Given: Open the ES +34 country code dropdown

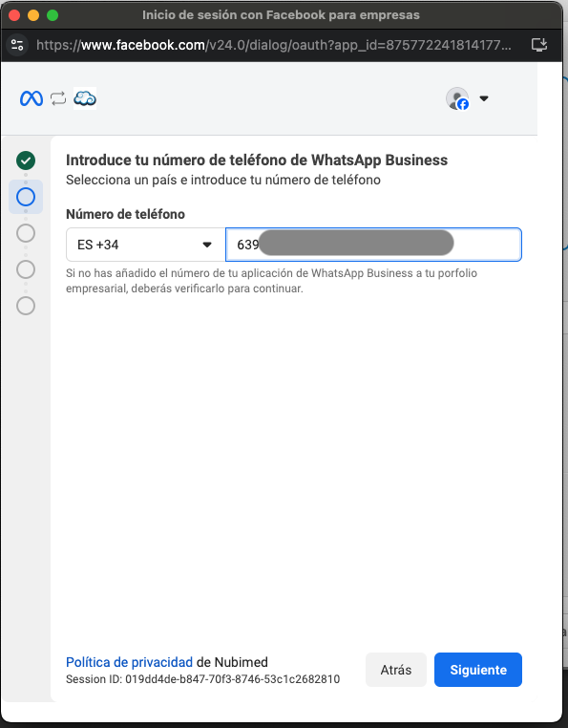Looking at the screenshot, I should click(x=146, y=245).
